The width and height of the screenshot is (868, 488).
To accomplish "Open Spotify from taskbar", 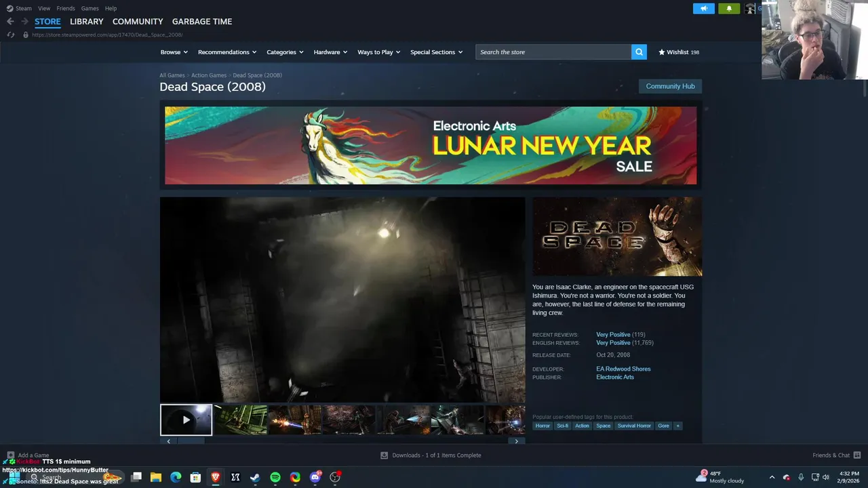I will 275,477.
